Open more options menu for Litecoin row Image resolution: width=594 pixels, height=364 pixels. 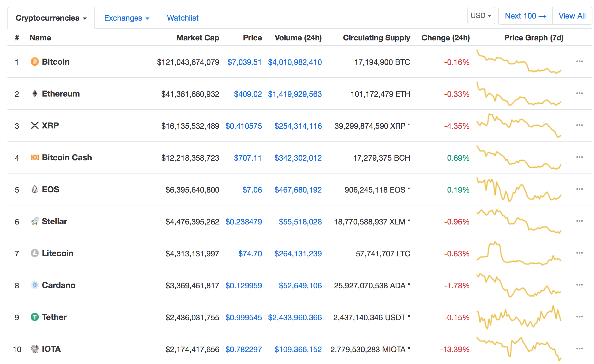pos(579,253)
